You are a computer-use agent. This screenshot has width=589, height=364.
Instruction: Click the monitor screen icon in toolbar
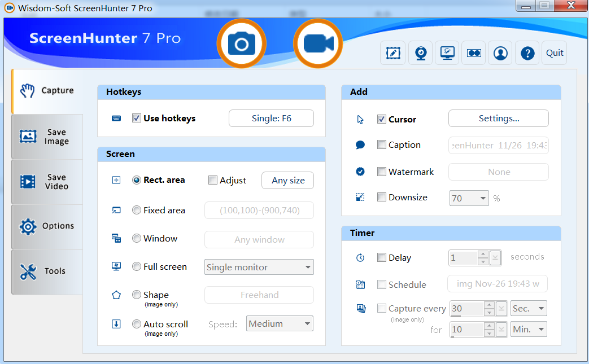447,53
